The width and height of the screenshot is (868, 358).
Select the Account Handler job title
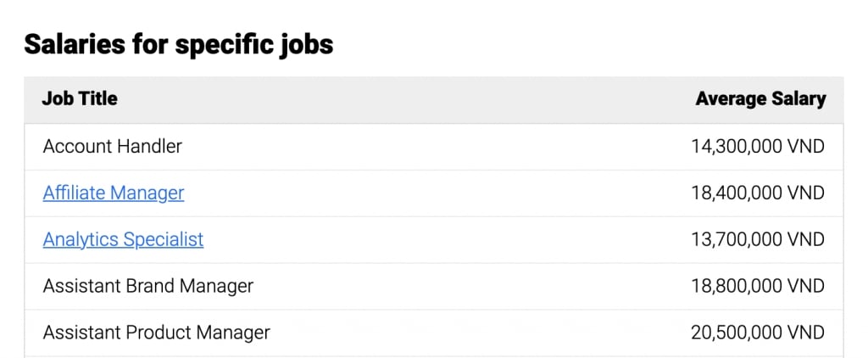click(112, 147)
